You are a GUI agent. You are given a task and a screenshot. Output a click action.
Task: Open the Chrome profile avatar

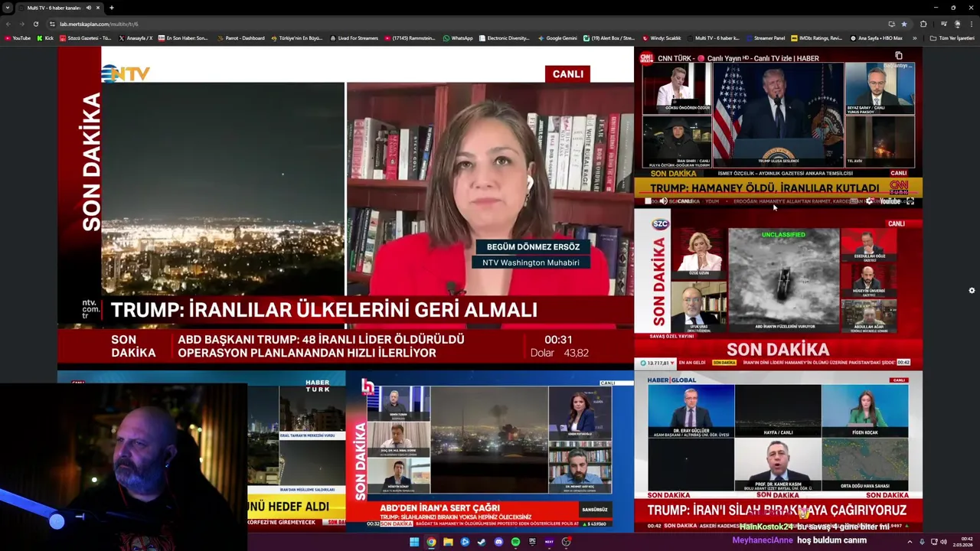point(957,24)
